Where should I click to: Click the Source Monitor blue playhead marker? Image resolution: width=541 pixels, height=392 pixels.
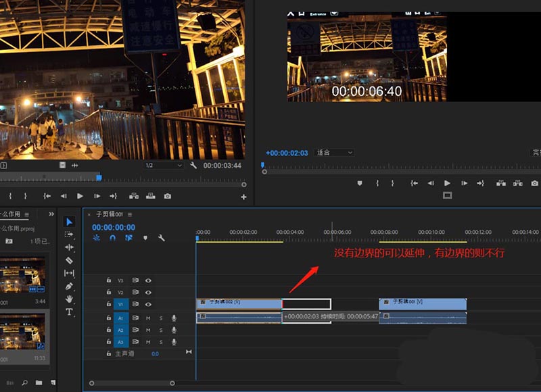click(99, 177)
